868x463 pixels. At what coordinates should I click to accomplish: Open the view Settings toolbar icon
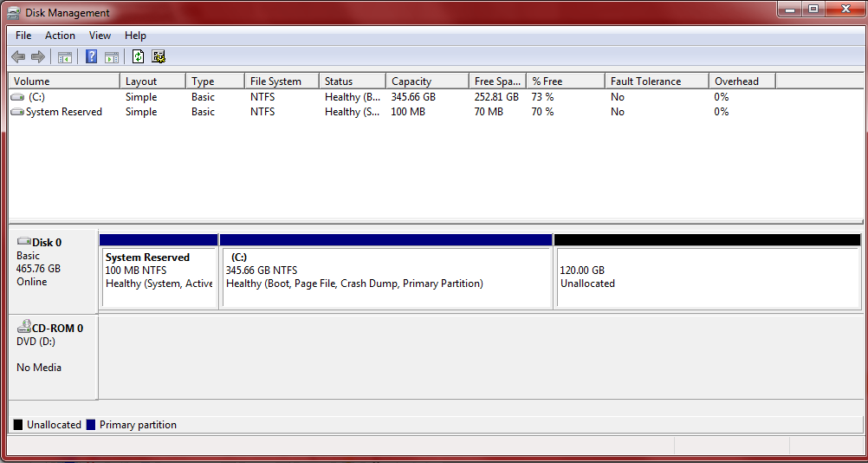pos(159,56)
